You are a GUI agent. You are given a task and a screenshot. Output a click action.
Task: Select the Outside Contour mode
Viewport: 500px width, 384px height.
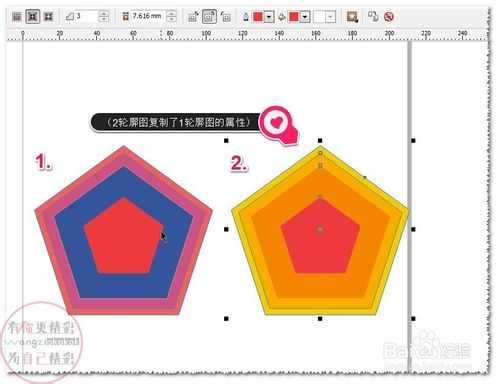click(49, 16)
